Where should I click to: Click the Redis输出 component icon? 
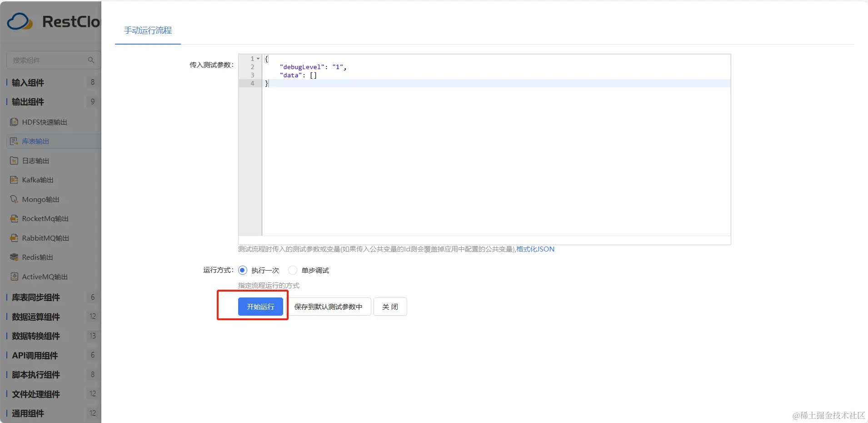pos(14,257)
